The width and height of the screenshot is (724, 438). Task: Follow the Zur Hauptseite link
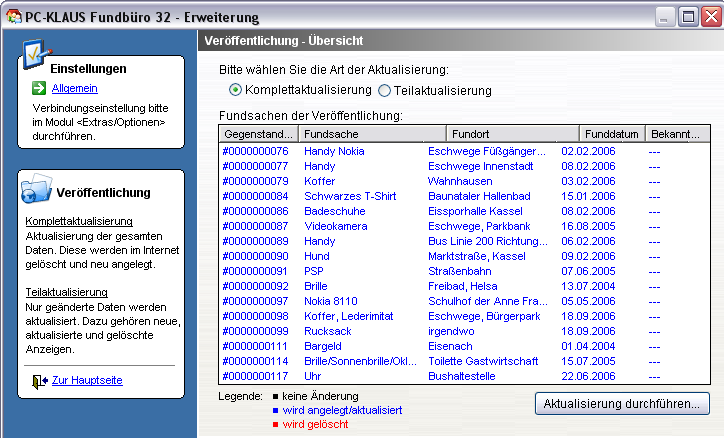(87, 381)
